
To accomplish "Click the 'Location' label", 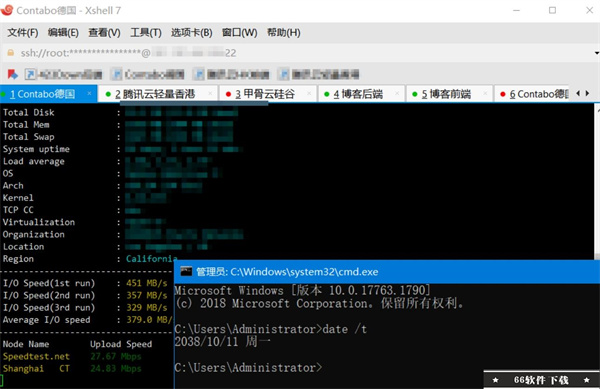I will [x=23, y=247].
